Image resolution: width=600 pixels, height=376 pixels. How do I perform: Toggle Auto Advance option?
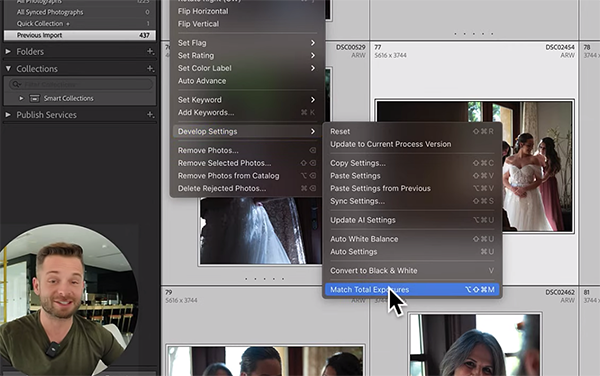click(246, 81)
